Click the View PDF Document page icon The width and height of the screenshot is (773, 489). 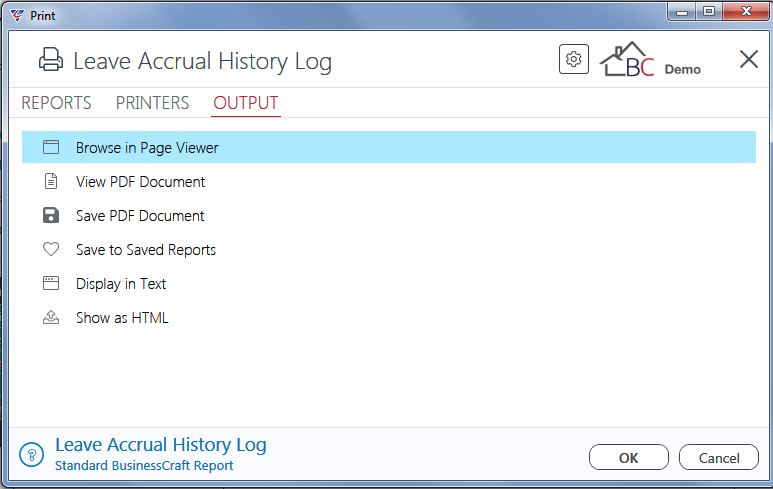51,181
